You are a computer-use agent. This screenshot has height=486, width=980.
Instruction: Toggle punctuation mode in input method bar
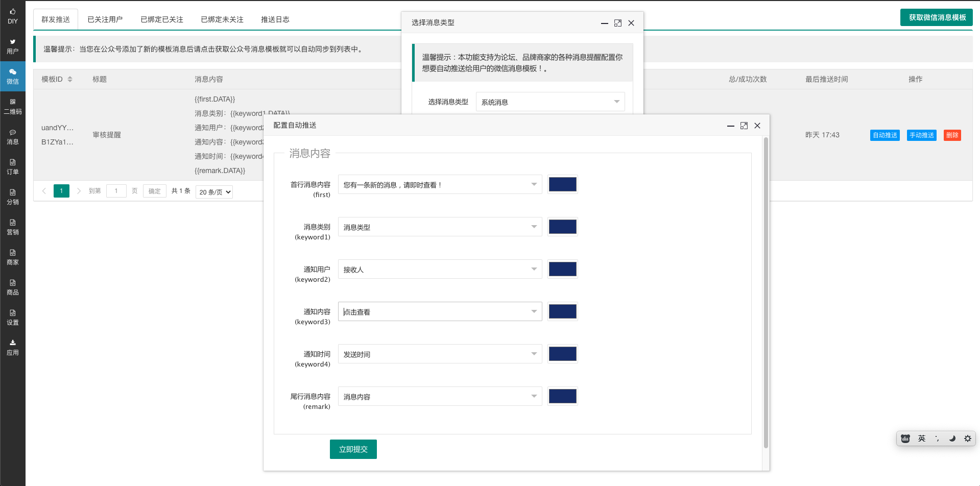(937, 439)
